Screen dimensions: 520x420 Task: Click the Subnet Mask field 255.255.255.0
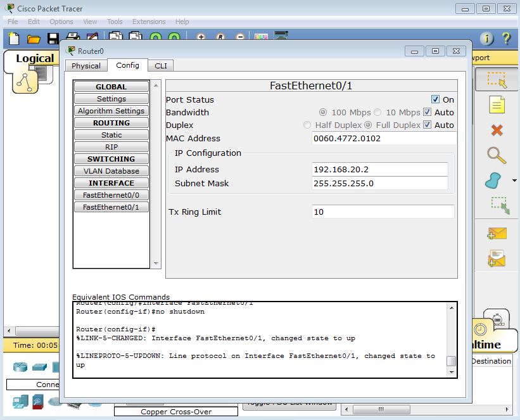point(380,183)
